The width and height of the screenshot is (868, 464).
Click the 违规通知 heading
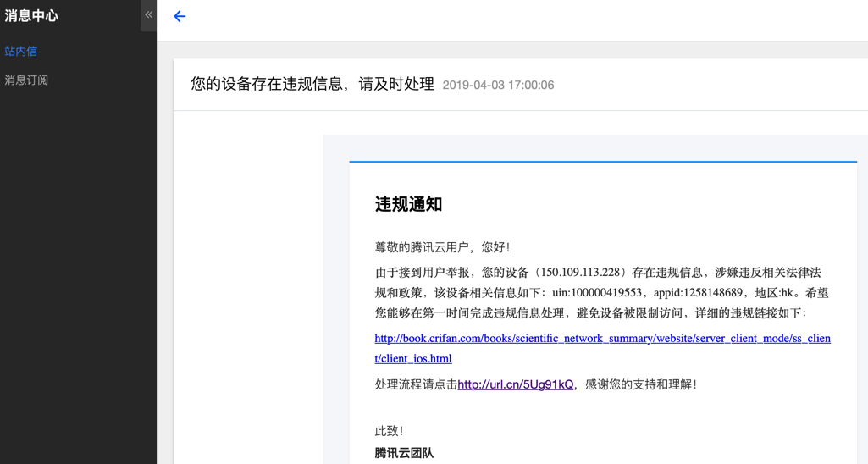(x=408, y=204)
